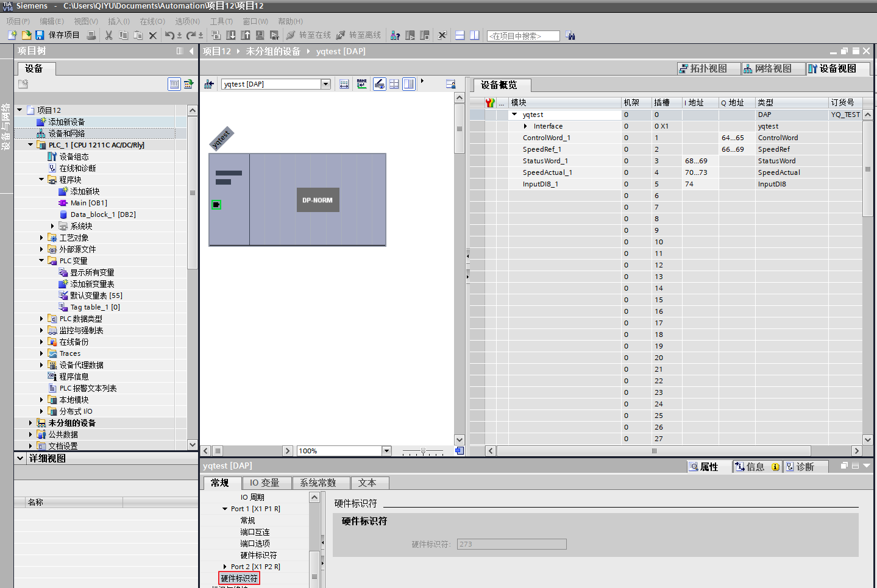877x588 pixels.
Task: Click the NAME assign device name icon
Action: (362, 84)
